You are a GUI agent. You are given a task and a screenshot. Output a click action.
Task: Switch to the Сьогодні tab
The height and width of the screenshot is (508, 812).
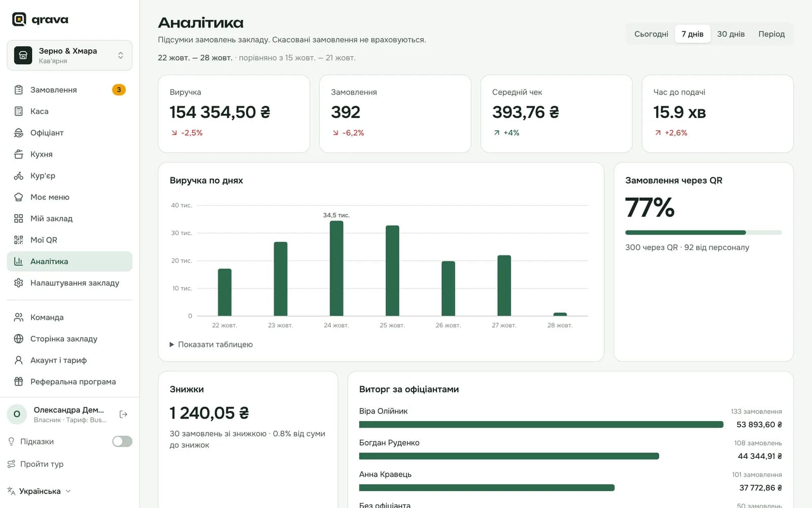pos(651,34)
